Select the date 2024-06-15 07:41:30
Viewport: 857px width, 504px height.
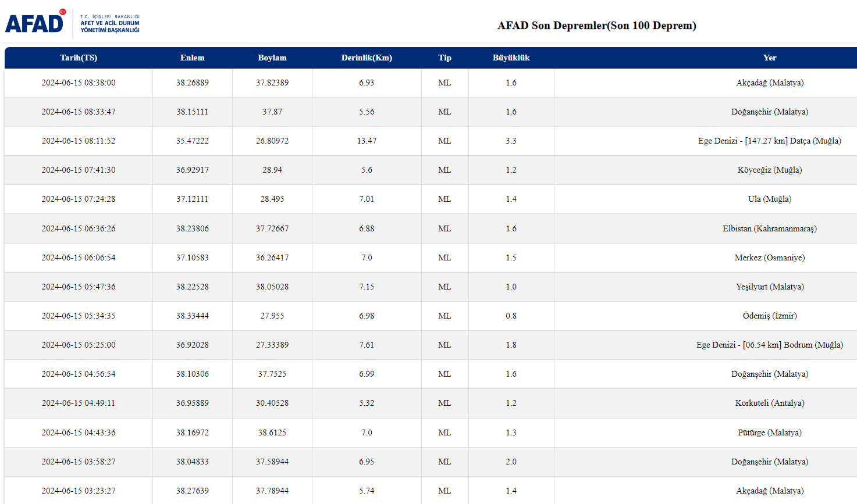pos(79,170)
